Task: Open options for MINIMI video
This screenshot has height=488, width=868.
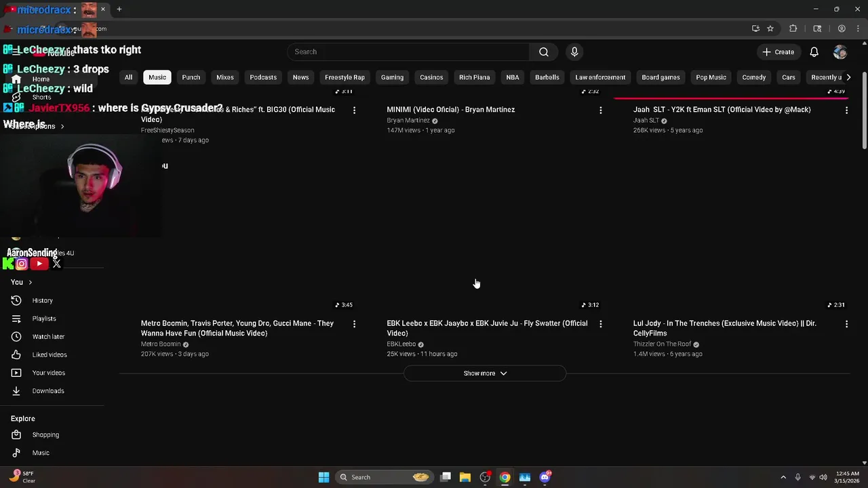Action: [600, 110]
